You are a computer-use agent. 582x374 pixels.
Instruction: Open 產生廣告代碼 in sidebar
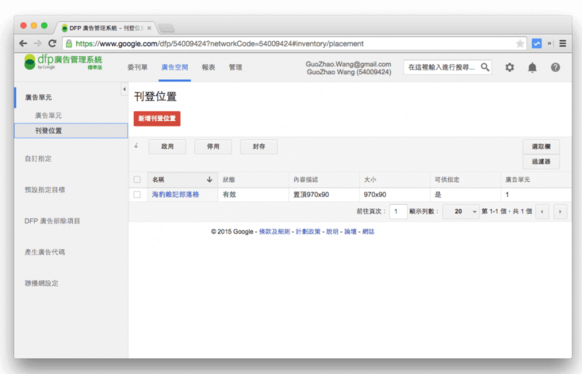click(45, 252)
